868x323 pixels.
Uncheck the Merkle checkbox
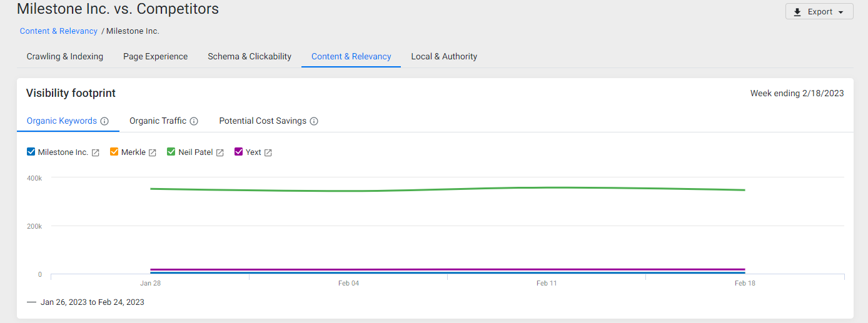pyautogui.click(x=114, y=152)
